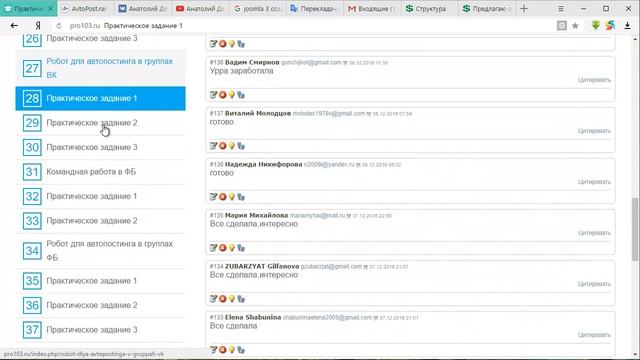640x360 pixels.
Task: Edit comment #138 by Вадим Смирнов
Action: [213, 95]
